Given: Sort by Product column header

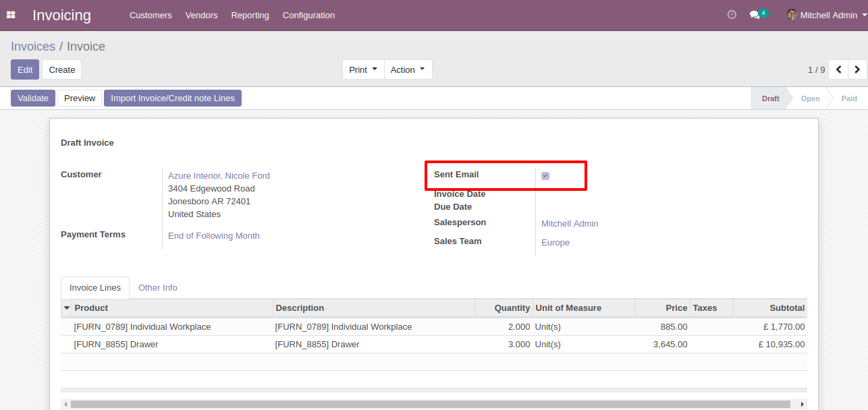Looking at the screenshot, I should 172,307.
